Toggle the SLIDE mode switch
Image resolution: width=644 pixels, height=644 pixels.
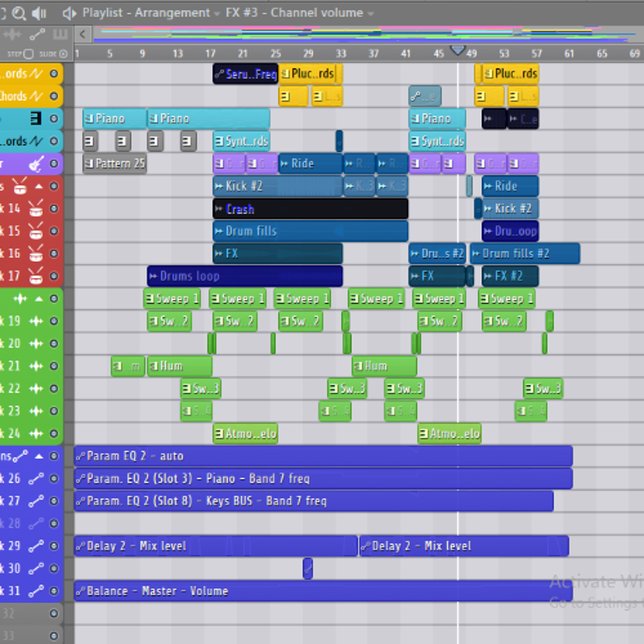[63, 54]
